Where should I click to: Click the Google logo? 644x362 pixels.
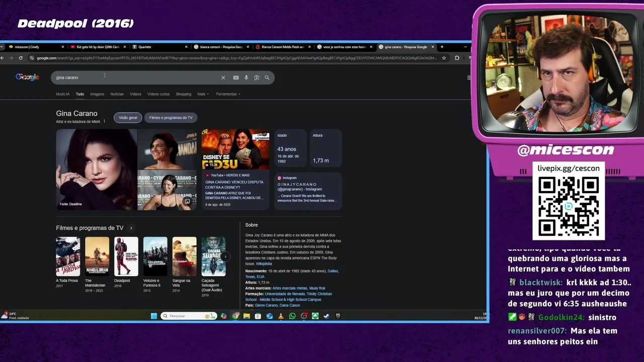[27, 77]
